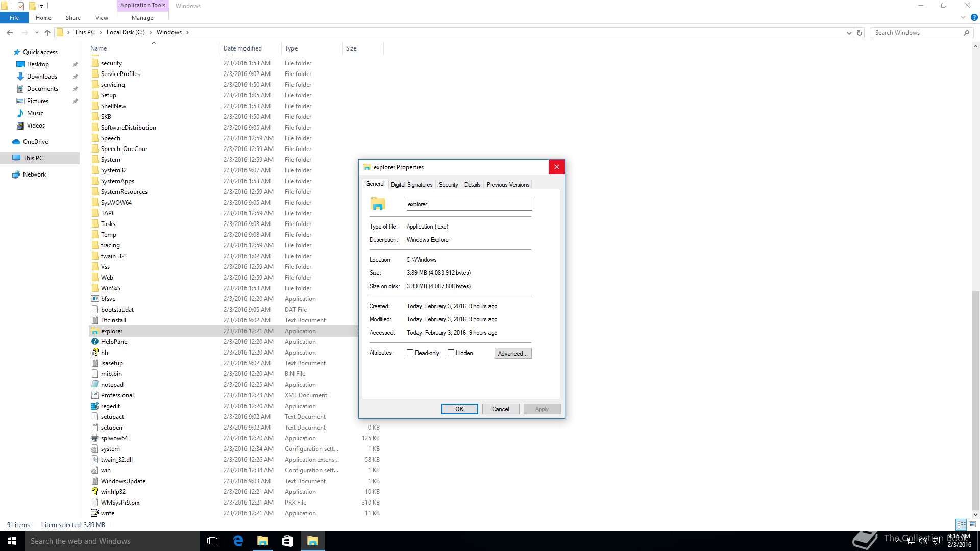This screenshot has height=551, width=980.
Task: Click the refresh button in address bar
Action: click(860, 33)
